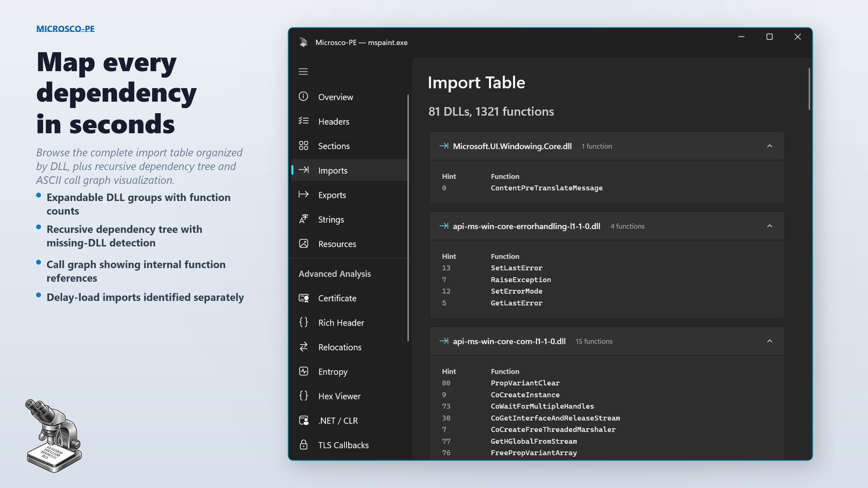The width and height of the screenshot is (868, 488).
Task: Click the Hex Viewer braces icon
Action: (303, 396)
